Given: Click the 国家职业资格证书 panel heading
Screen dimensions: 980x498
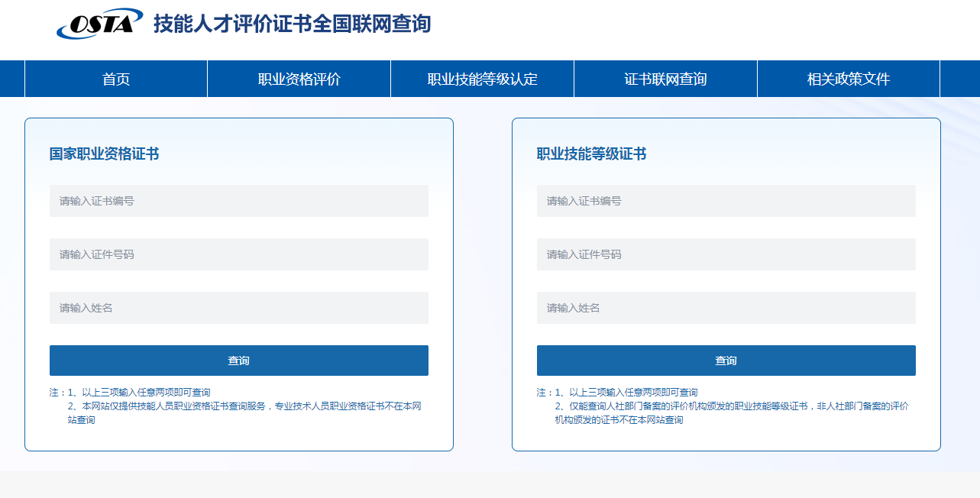Looking at the screenshot, I should click(x=104, y=154).
